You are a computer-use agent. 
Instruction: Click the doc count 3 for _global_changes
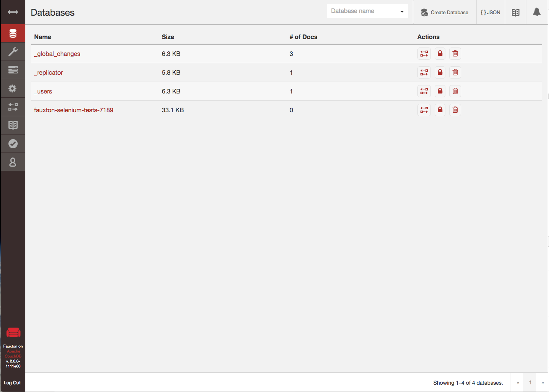[x=291, y=54]
